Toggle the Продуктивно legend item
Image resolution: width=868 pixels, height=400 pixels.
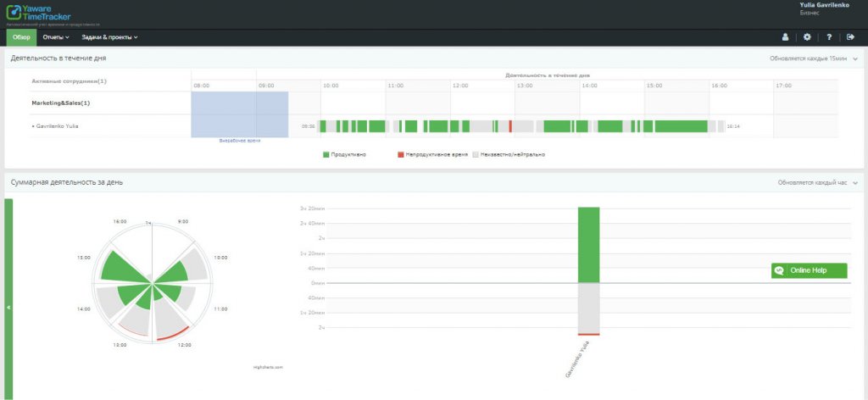(342, 155)
